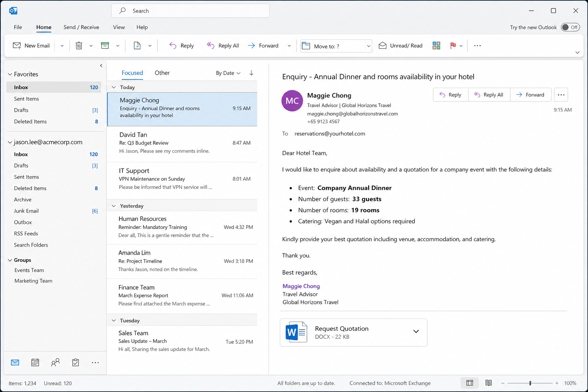The image size is (588, 392).
Task: Open the Delete options dropdown arrow
Action: point(91,46)
